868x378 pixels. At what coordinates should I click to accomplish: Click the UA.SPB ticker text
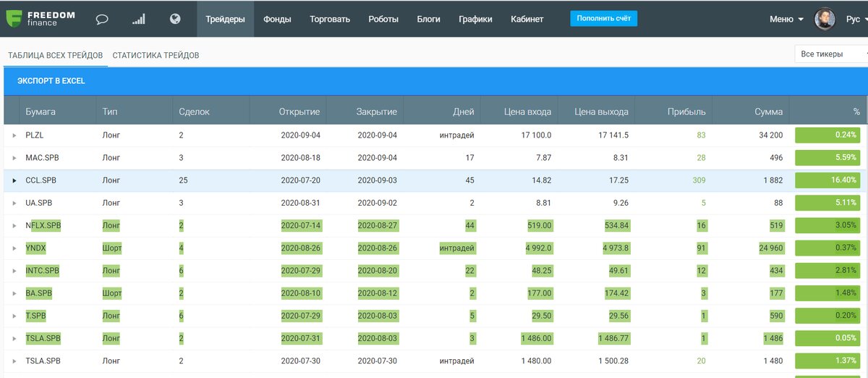[x=38, y=203]
